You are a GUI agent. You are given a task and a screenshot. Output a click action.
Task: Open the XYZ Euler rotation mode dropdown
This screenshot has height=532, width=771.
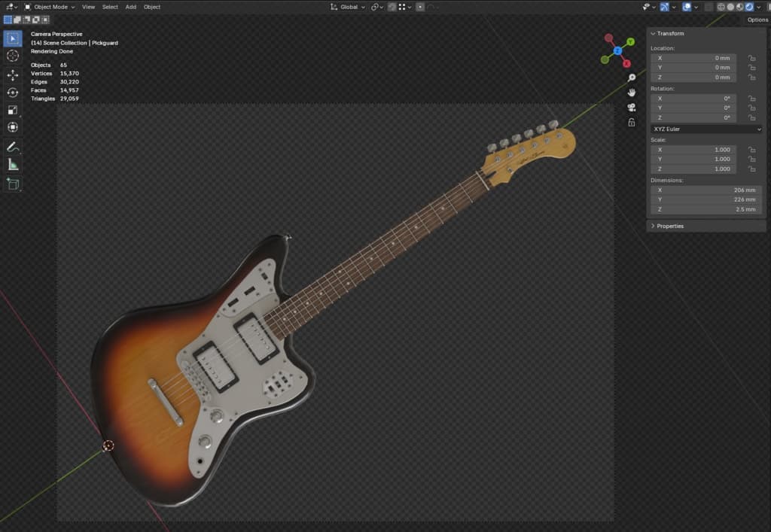(x=706, y=129)
